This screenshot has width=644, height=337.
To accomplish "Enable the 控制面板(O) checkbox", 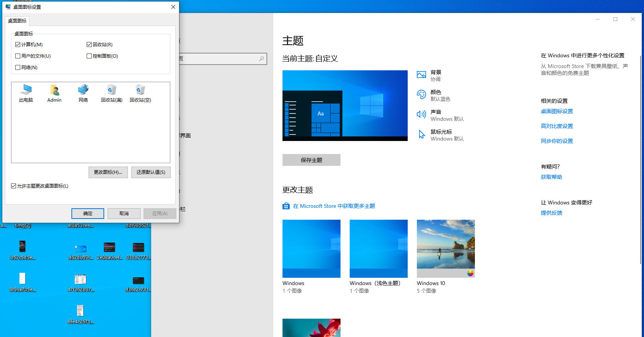I will (x=89, y=56).
